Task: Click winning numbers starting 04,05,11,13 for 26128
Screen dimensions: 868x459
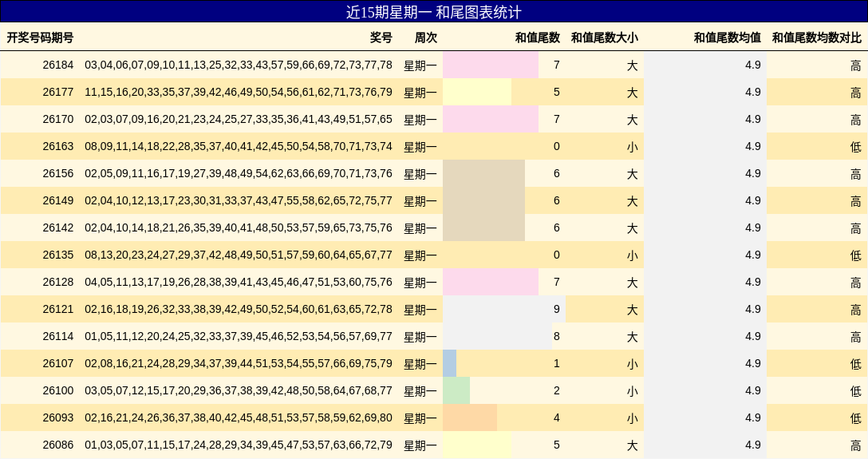Action: 239,282
